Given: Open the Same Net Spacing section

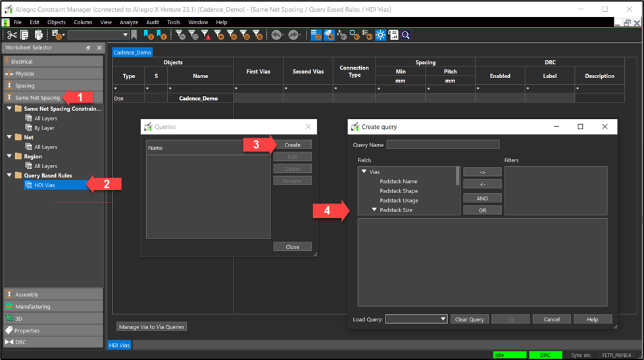Looking at the screenshot, I should [53, 98].
